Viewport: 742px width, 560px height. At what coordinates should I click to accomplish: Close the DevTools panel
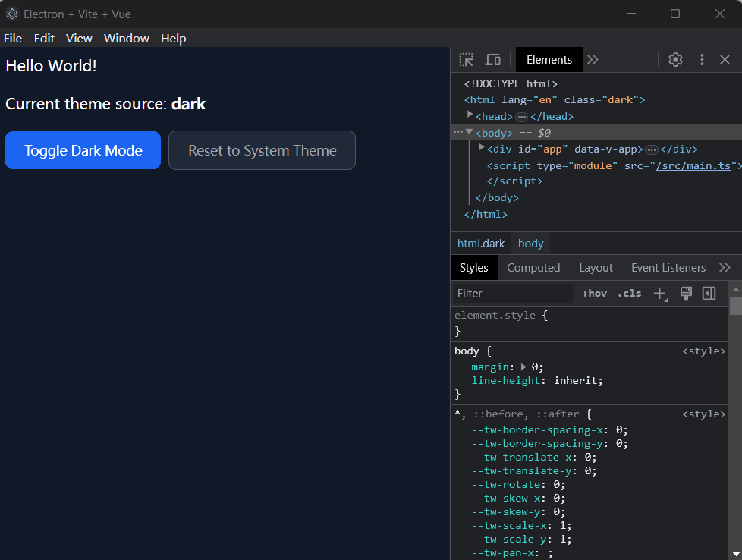[x=725, y=60]
